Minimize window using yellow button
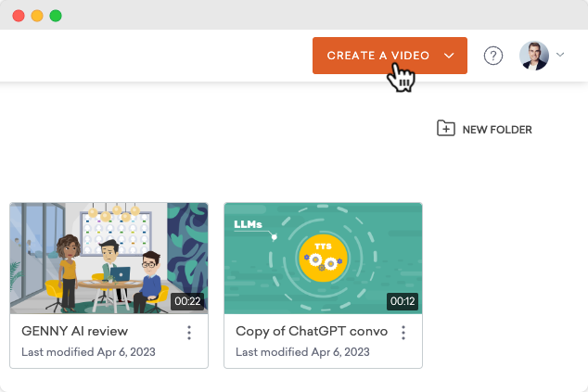The height and width of the screenshot is (392, 588). tap(37, 16)
